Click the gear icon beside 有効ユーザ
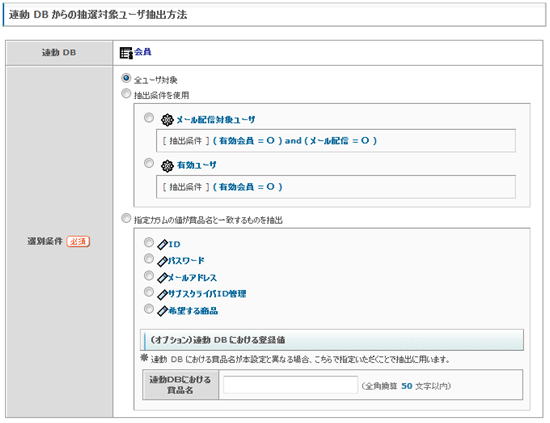 [167, 166]
